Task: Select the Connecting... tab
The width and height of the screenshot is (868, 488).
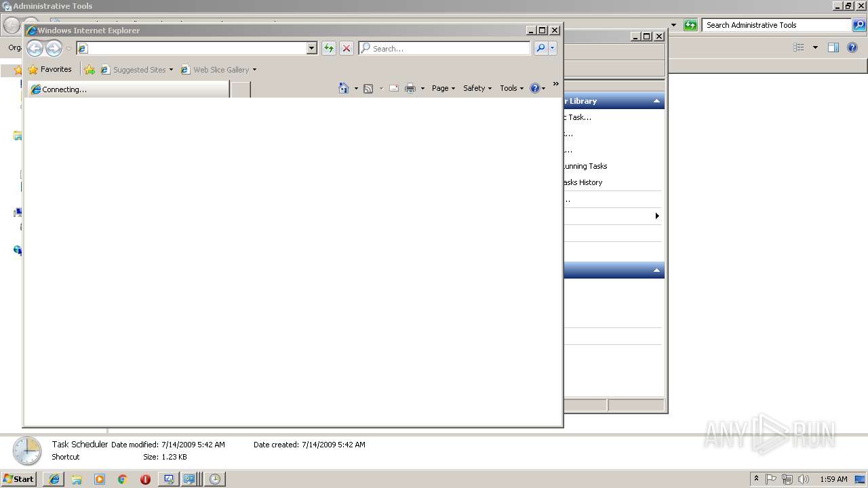Action: click(128, 89)
